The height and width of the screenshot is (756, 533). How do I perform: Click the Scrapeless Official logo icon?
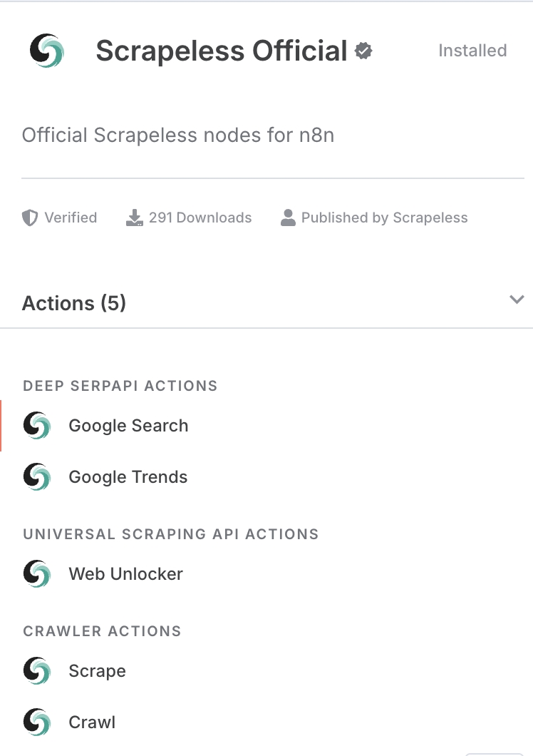[47, 51]
